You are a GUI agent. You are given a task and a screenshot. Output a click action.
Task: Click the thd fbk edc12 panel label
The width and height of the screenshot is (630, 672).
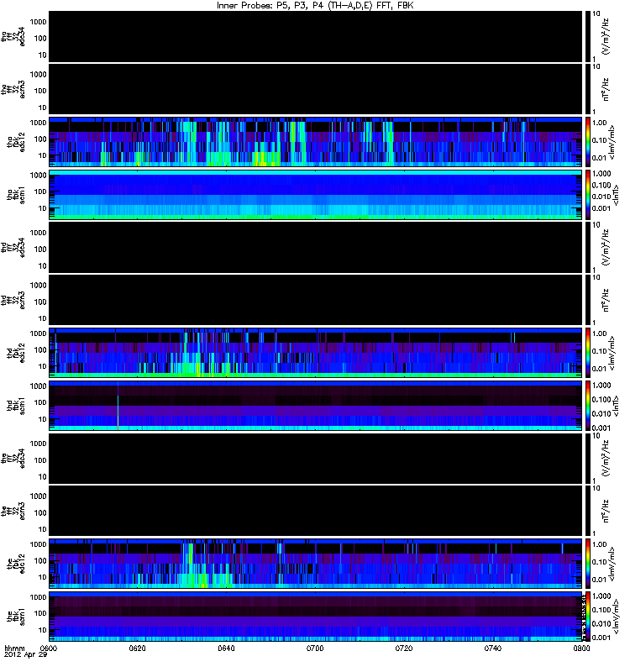16,353
